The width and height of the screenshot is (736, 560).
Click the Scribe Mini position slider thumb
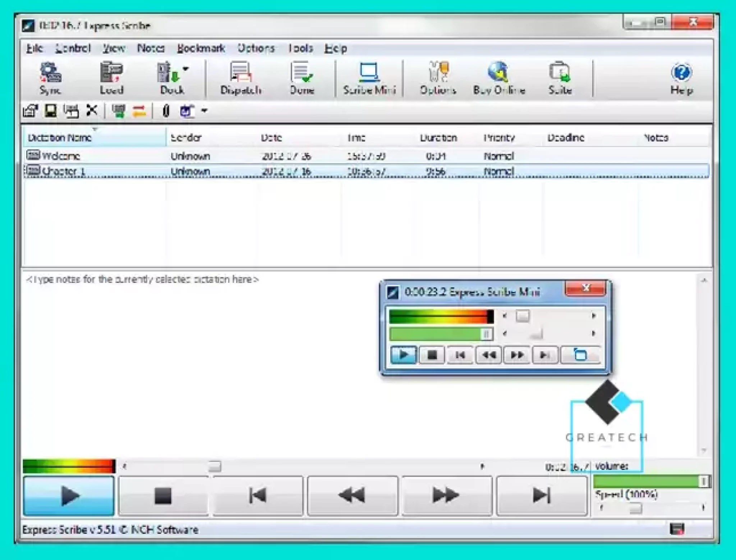click(523, 316)
